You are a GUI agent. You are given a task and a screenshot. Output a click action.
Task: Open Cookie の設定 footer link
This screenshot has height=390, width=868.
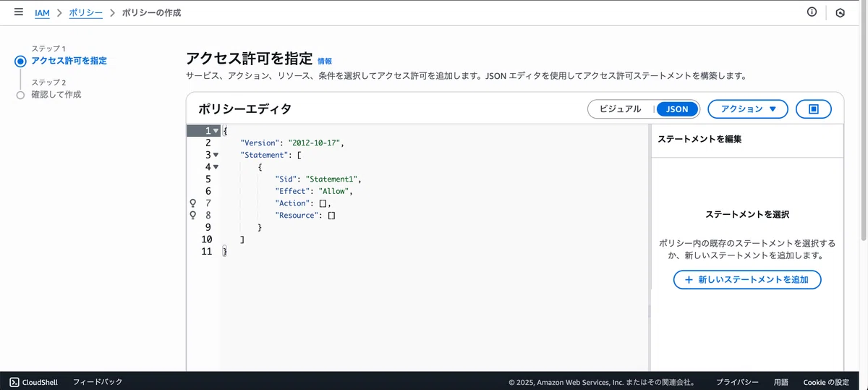pos(826,382)
